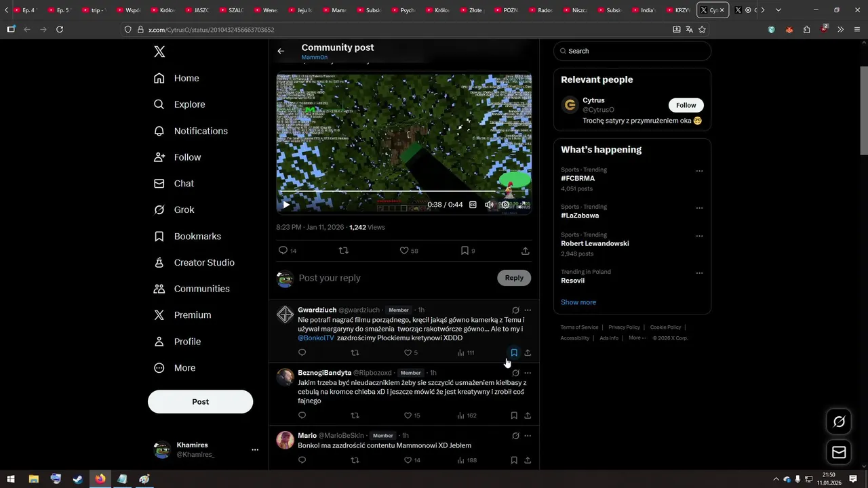868x488 pixels.
Task: Share the main community post
Action: coord(525,251)
